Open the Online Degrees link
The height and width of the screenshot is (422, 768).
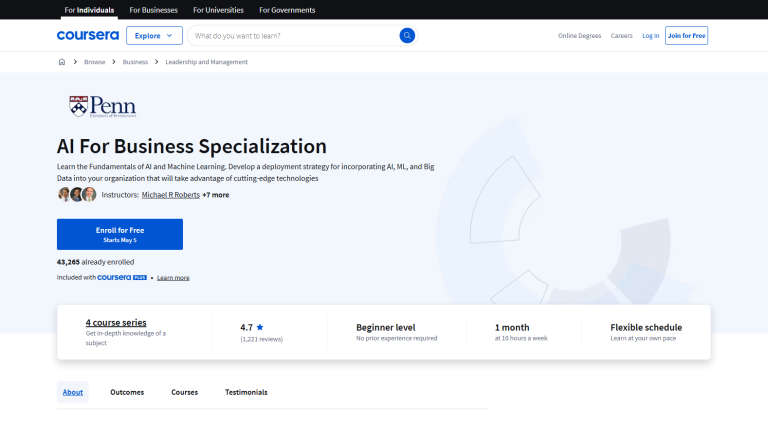click(579, 35)
